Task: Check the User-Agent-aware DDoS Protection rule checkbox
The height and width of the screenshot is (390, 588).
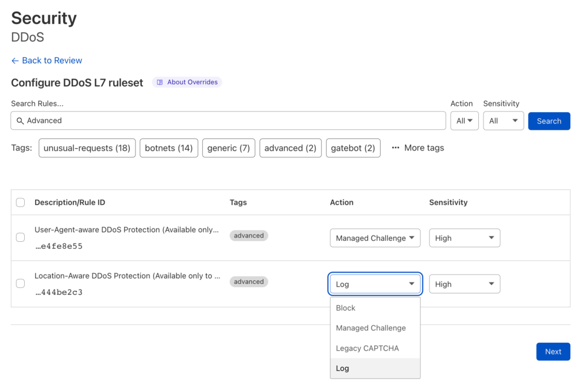Action: click(x=20, y=237)
